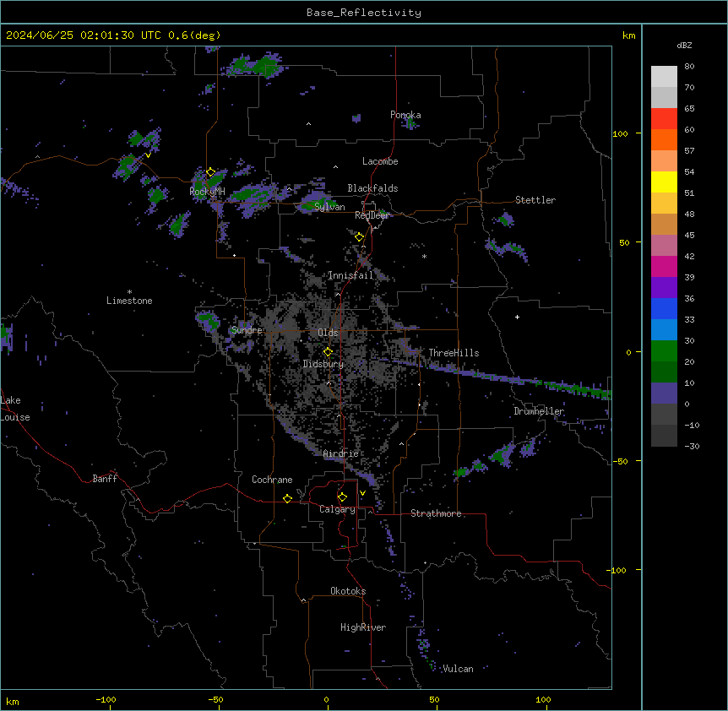Viewport: 728px width, 711px height.
Task: Click the red 65 dBZ legend color
Action: 664,119
